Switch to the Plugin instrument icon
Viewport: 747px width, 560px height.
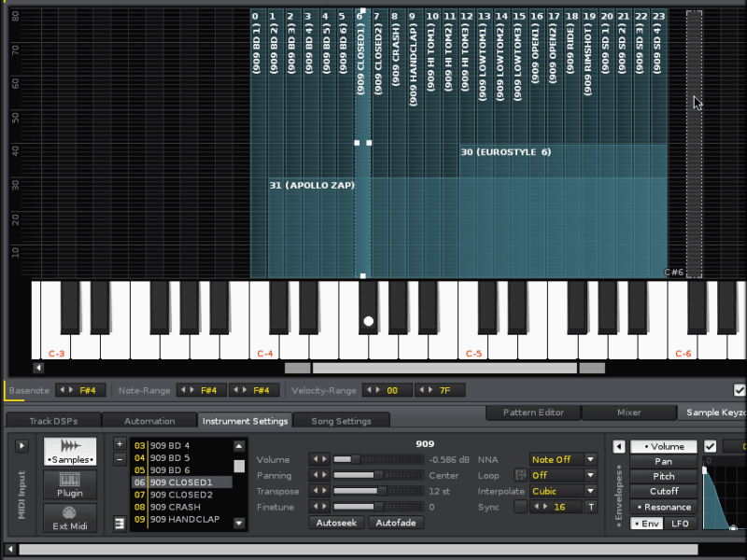(70, 485)
